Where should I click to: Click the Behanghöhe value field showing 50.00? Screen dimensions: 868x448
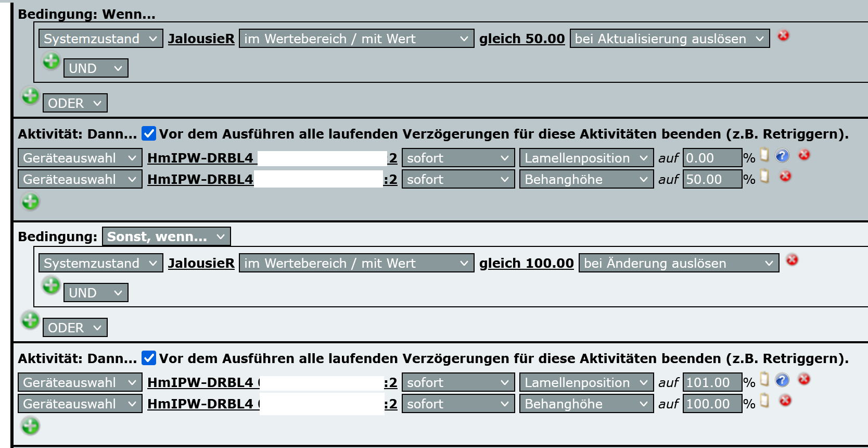[712, 179]
